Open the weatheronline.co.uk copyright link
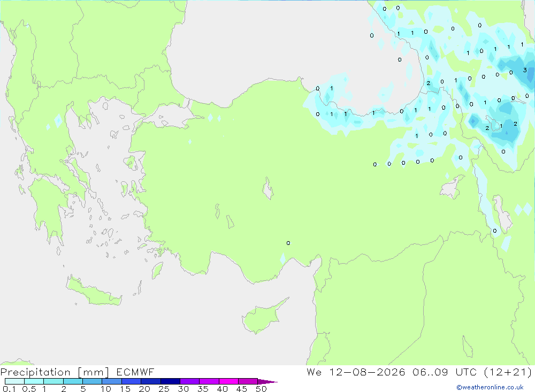The height and width of the screenshot is (392, 535). point(490,387)
